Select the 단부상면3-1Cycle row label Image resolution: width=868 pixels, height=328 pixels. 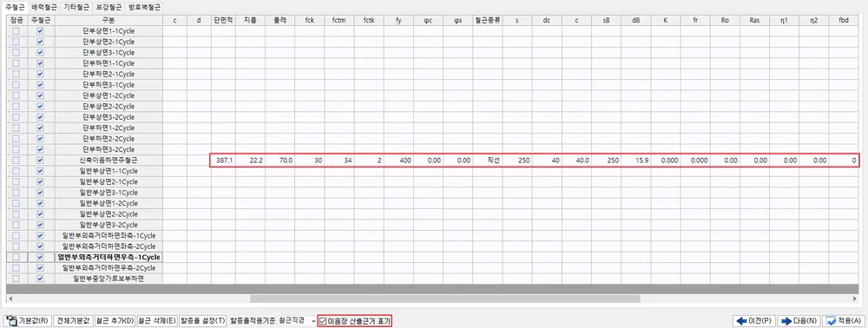pos(108,53)
